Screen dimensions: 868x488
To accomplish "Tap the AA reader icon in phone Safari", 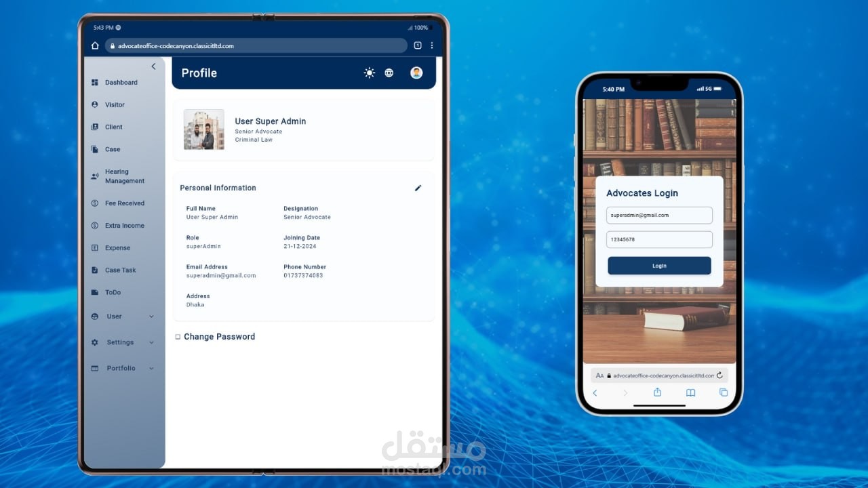I will 599,375.
